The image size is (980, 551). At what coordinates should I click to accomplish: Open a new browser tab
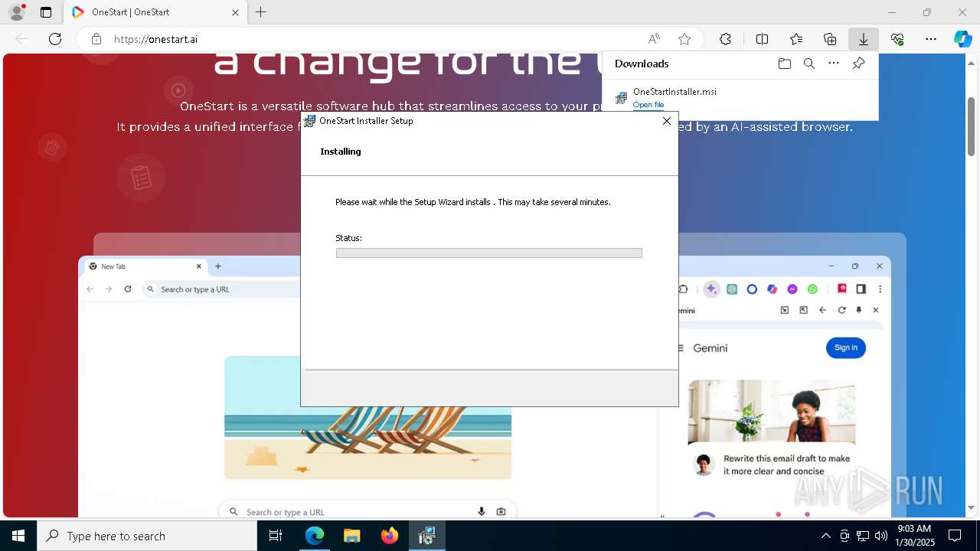tap(260, 12)
